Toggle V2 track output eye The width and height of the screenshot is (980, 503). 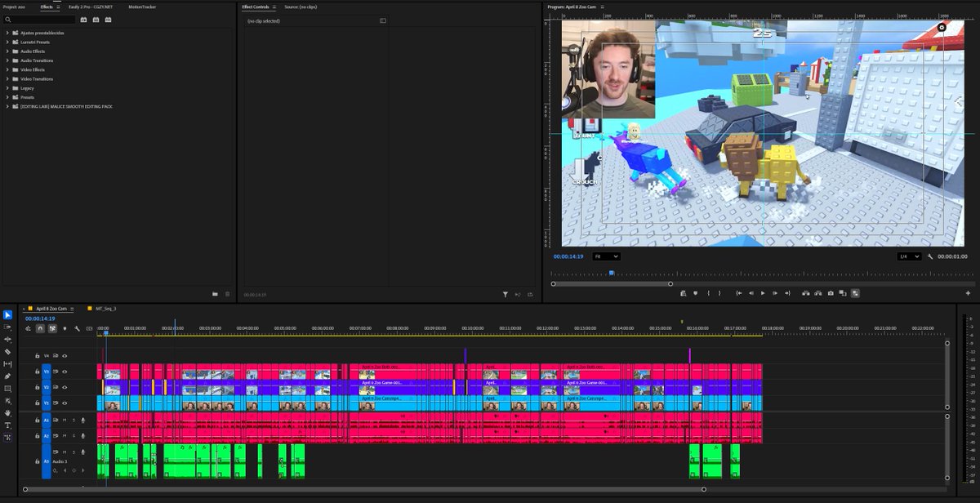(x=65, y=387)
